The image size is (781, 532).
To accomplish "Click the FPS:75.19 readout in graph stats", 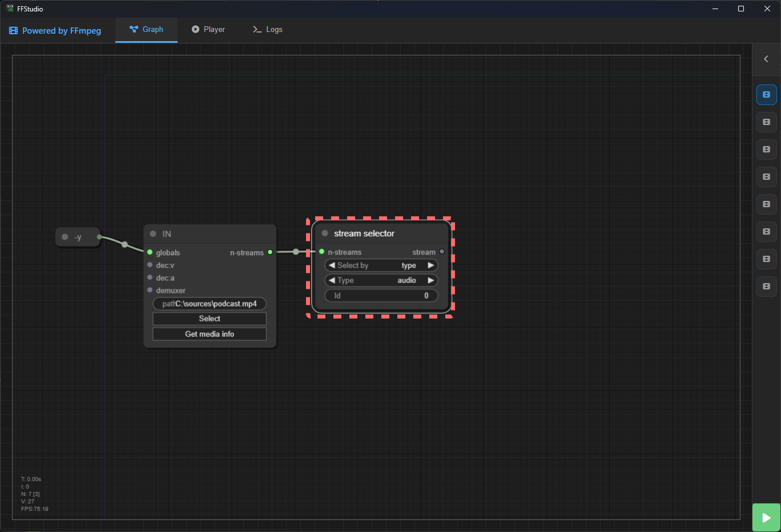I will 35,509.
